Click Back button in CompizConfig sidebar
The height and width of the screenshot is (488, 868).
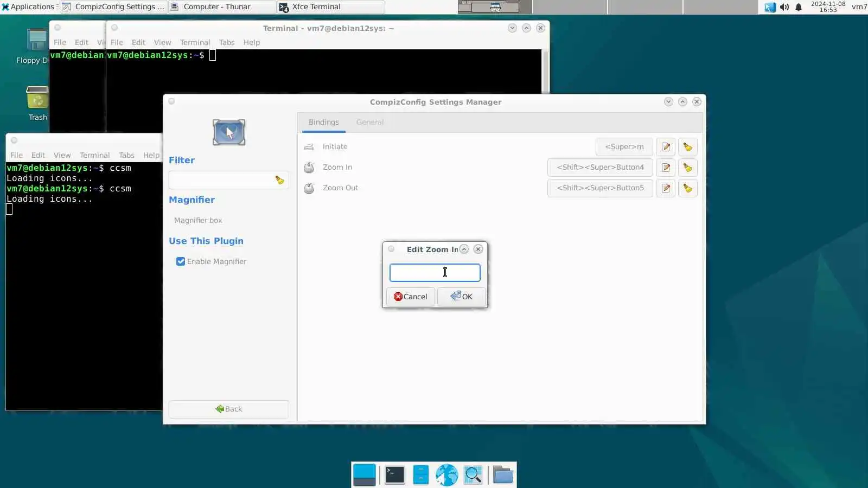[228, 409]
